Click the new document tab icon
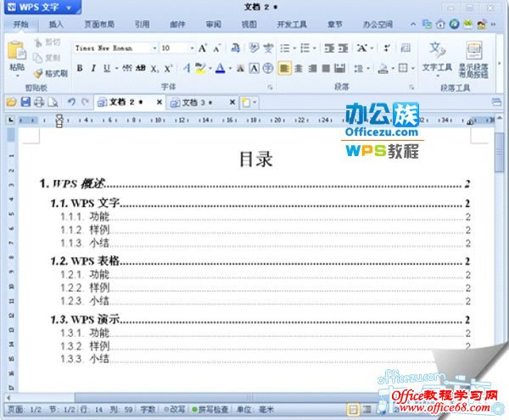Screen dimensions: 509x420 pyautogui.click(x=246, y=103)
